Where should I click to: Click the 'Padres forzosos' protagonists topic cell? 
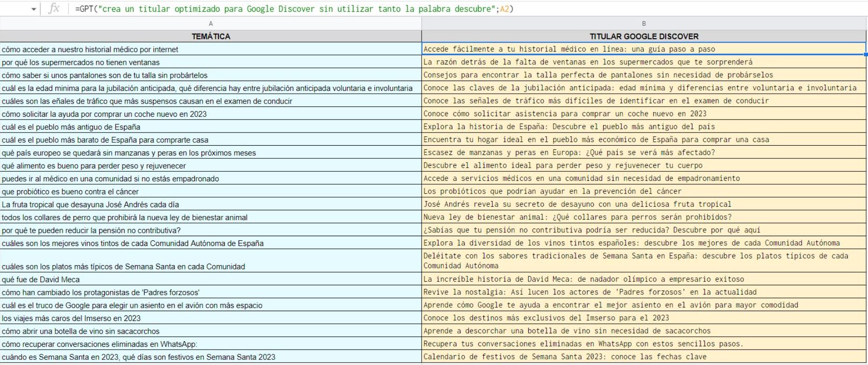211,292
